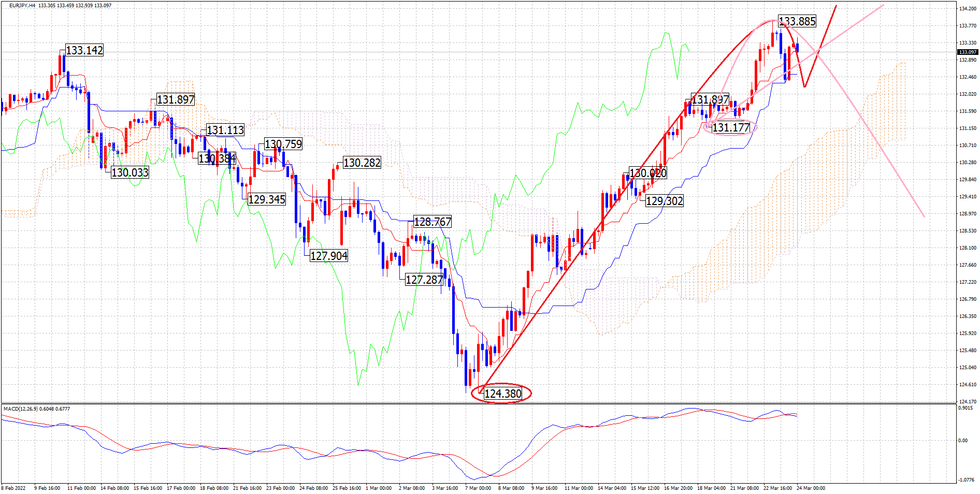Image resolution: width=980 pixels, height=494 pixels.
Task: Select the 129.345 price label
Action: 267,199
